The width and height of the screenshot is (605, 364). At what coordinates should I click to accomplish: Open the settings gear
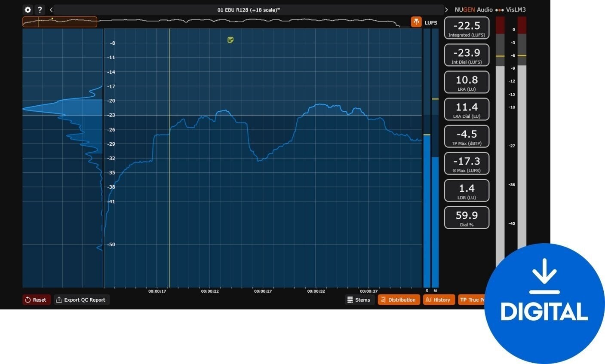[28, 9]
